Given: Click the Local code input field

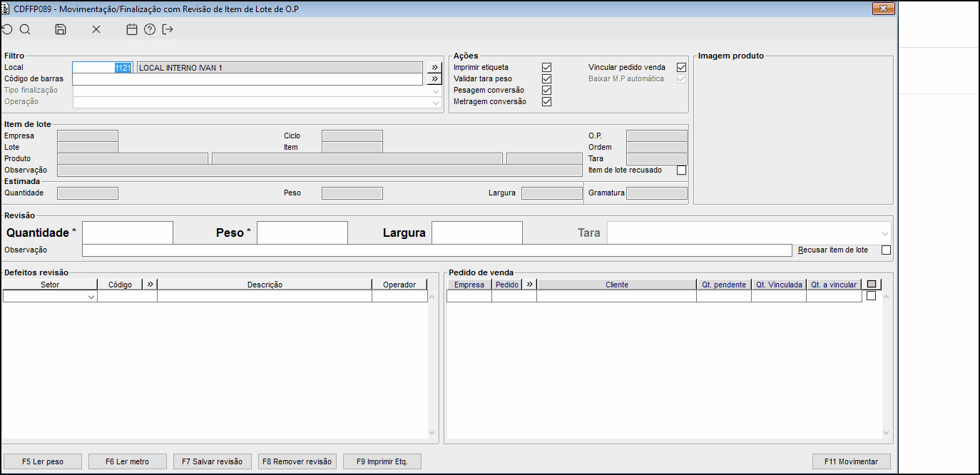Looking at the screenshot, I should (103, 67).
